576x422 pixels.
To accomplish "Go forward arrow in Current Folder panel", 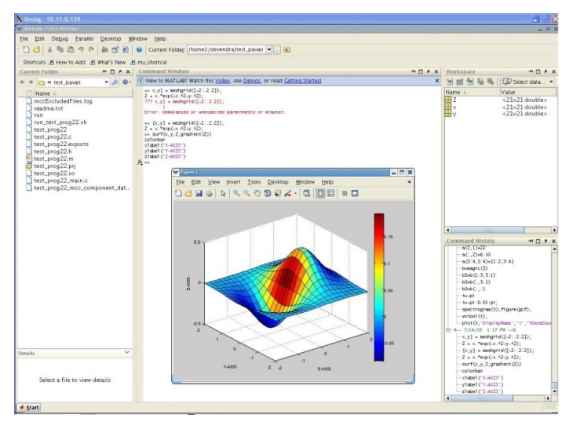I will tap(31, 82).
